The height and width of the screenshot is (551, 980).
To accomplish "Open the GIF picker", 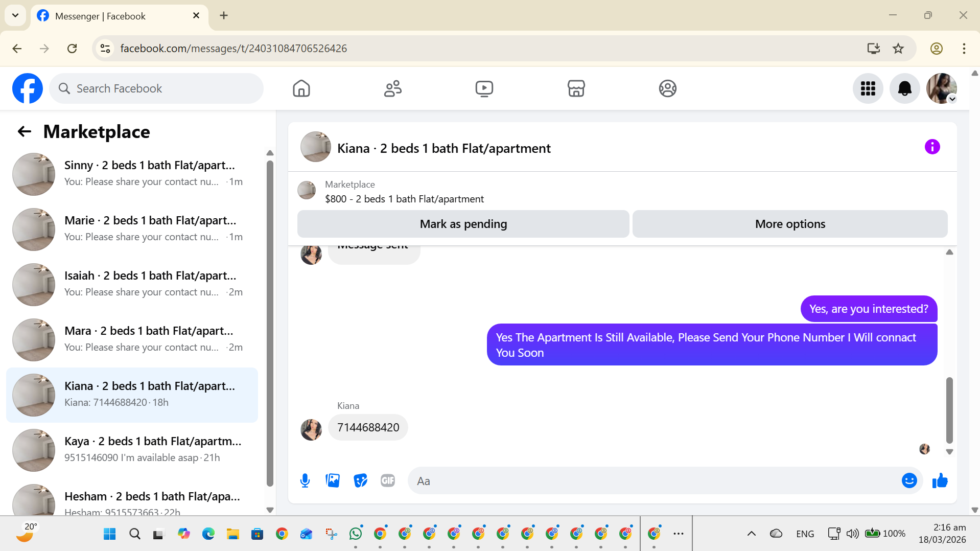I will coord(388,480).
